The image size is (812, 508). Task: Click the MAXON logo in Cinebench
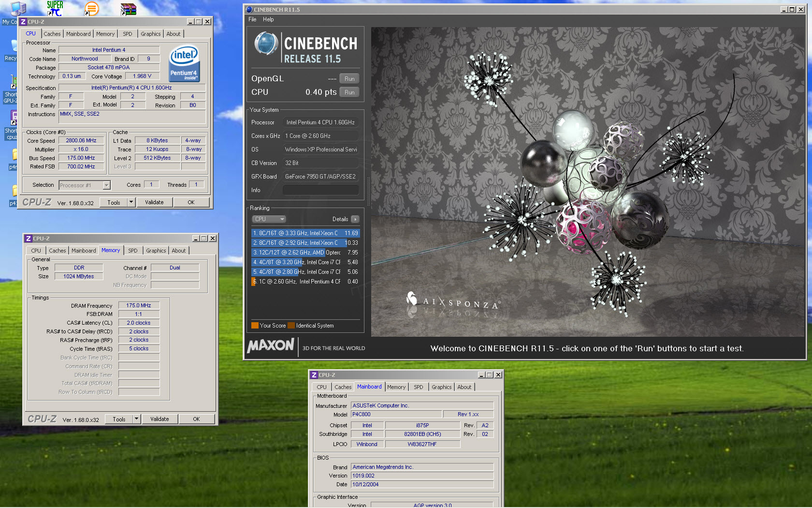(271, 345)
